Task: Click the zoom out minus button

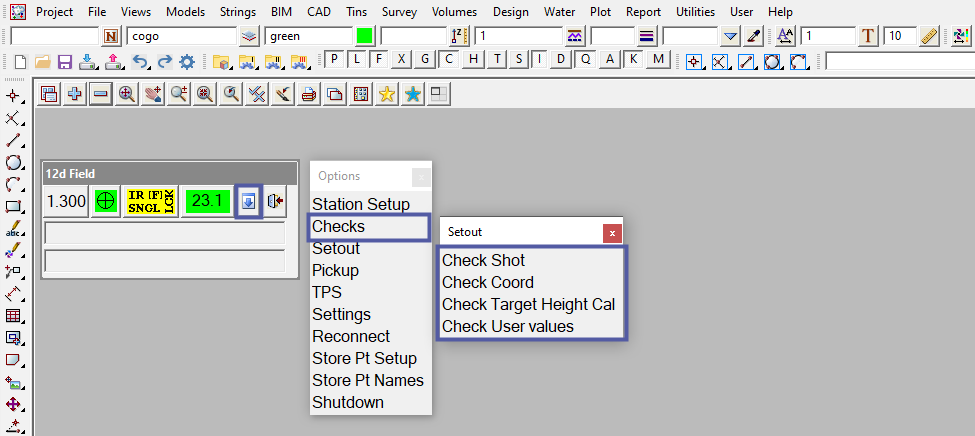Action: (100, 95)
